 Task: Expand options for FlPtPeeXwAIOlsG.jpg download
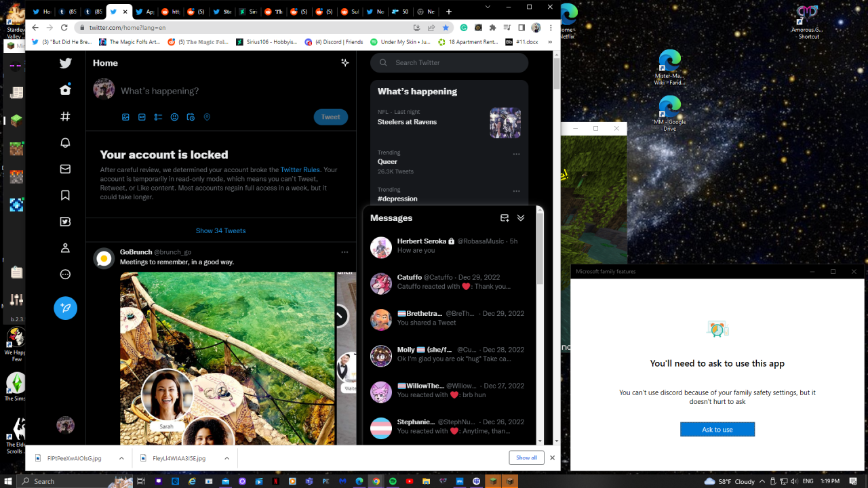(121, 458)
